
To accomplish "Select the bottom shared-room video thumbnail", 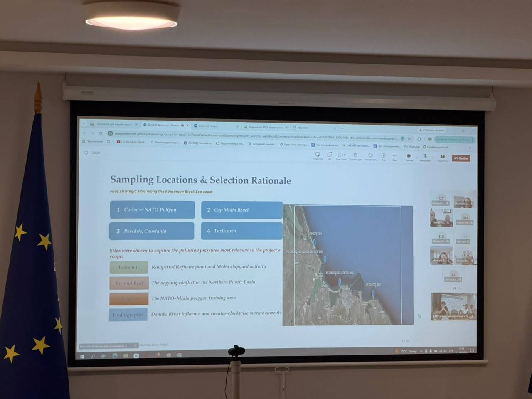I will [453, 306].
